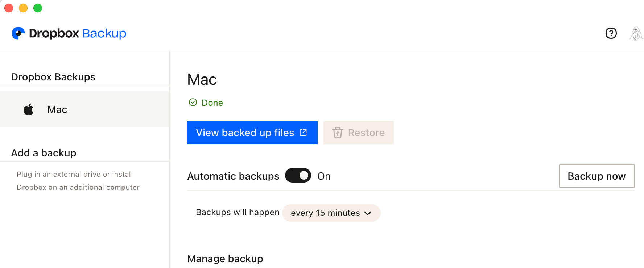Turn off the Automatic backups toggle
The height and width of the screenshot is (268, 644).
point(298,176)
